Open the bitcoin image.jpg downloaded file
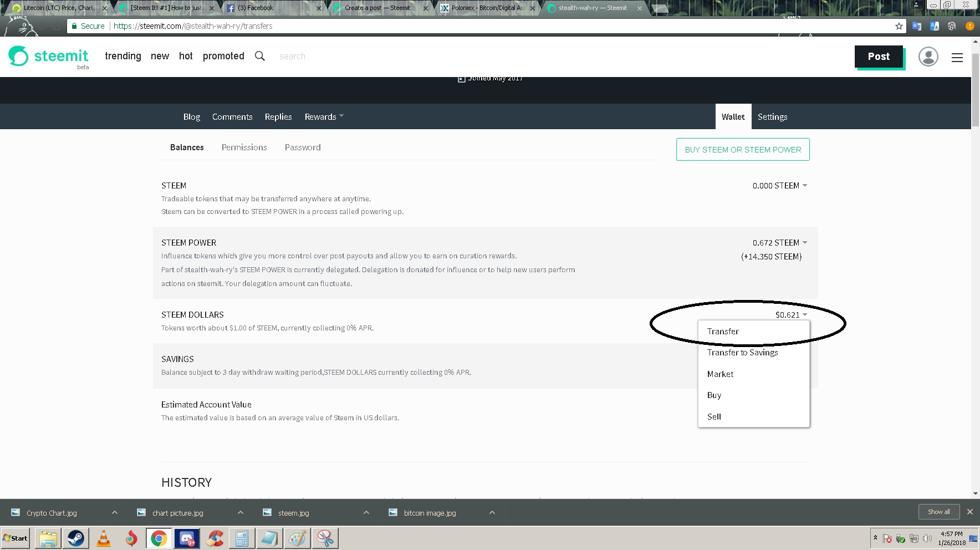Screen dimensions: 980x550 (430, 513)
